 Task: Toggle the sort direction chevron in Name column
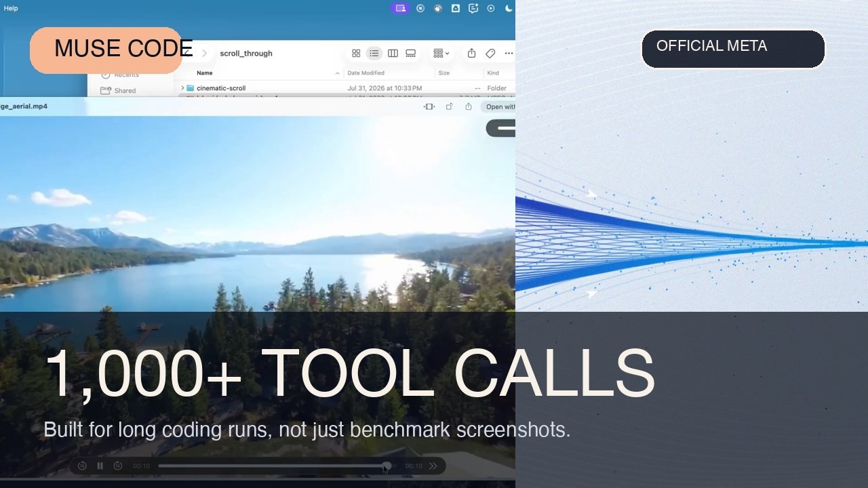click(x=337, y=73)
